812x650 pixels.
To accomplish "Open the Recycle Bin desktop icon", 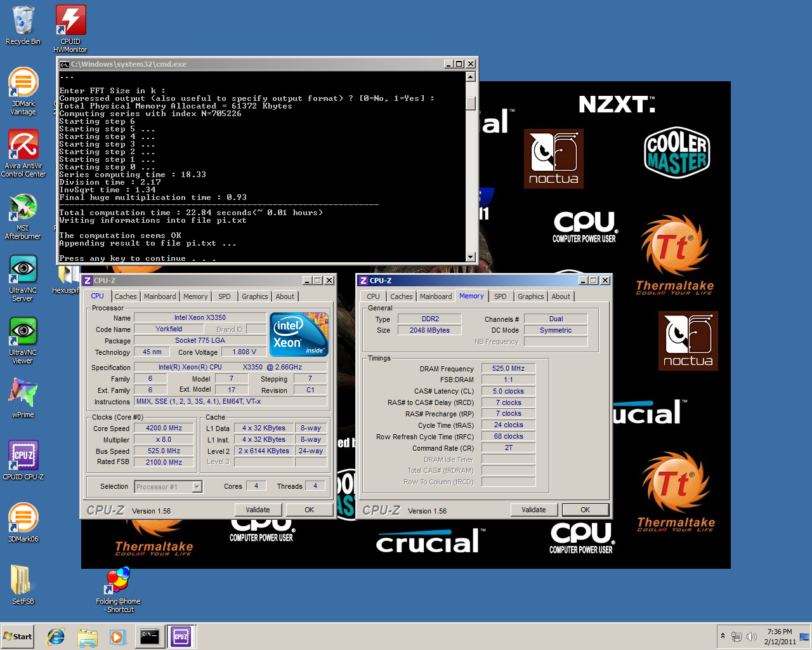I will pyautogui.click(x=23, y=25).
